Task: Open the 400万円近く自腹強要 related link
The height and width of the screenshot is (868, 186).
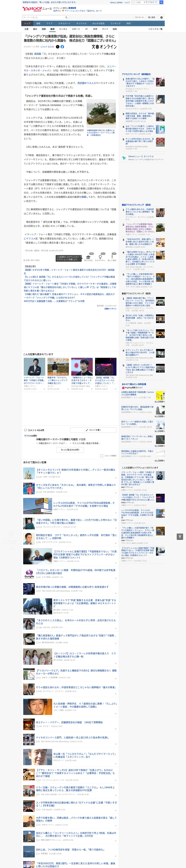Action: point(54,301)
